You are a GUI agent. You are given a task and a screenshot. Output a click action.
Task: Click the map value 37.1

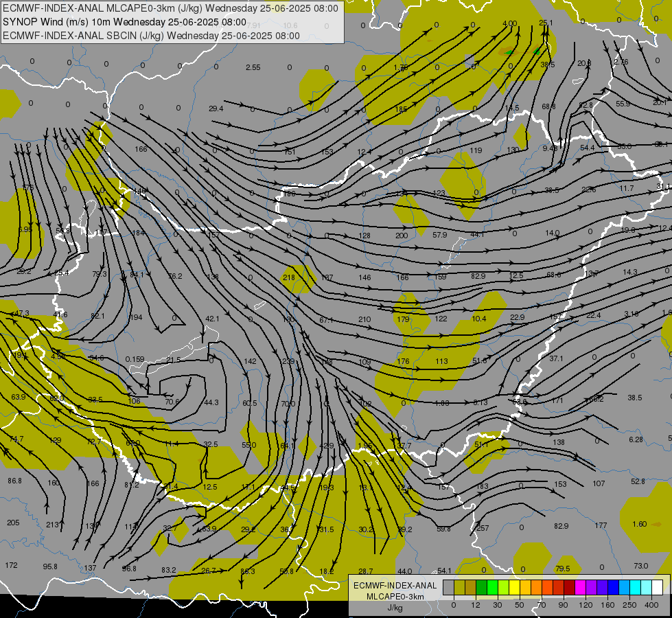556,358
